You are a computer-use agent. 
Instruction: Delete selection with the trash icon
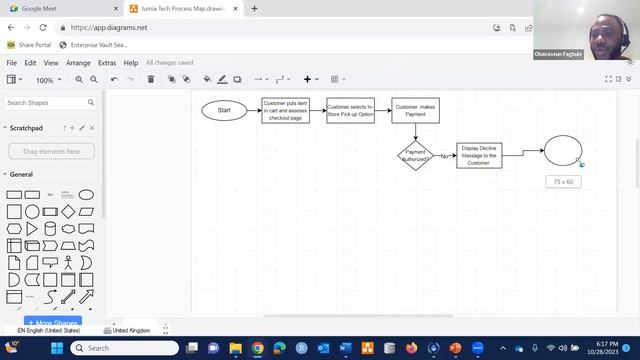point(151,79)
